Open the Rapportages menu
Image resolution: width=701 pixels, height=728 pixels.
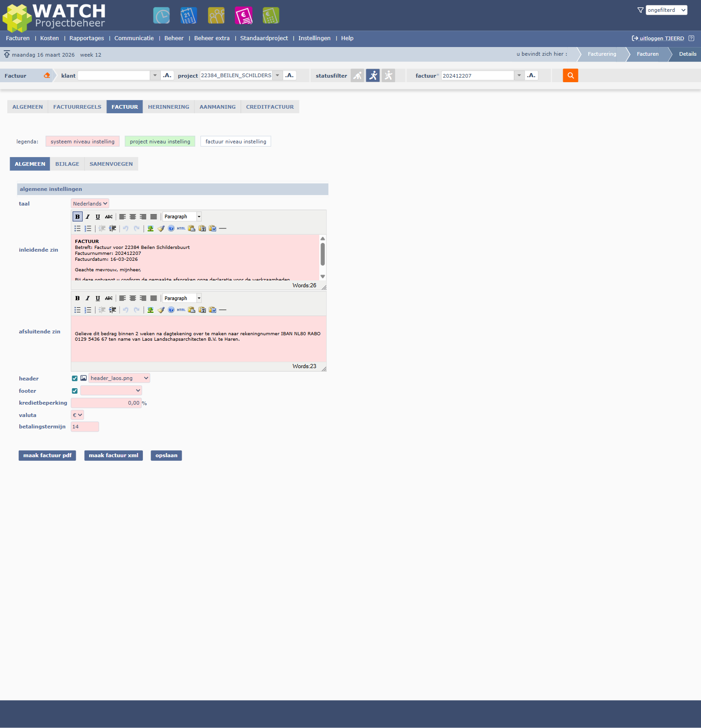point(87,38)
